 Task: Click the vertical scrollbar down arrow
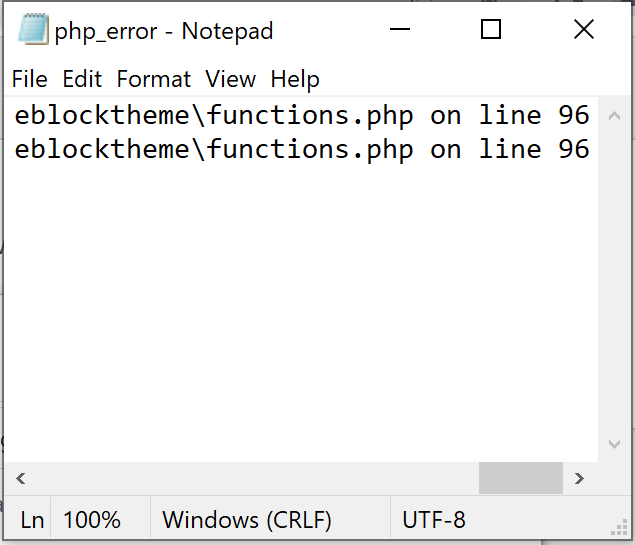click(614, 444)
